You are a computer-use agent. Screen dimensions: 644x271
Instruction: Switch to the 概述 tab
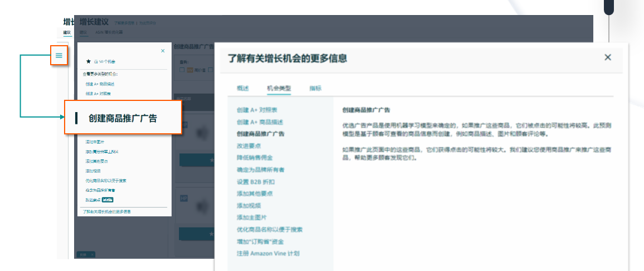pos(243,88)
